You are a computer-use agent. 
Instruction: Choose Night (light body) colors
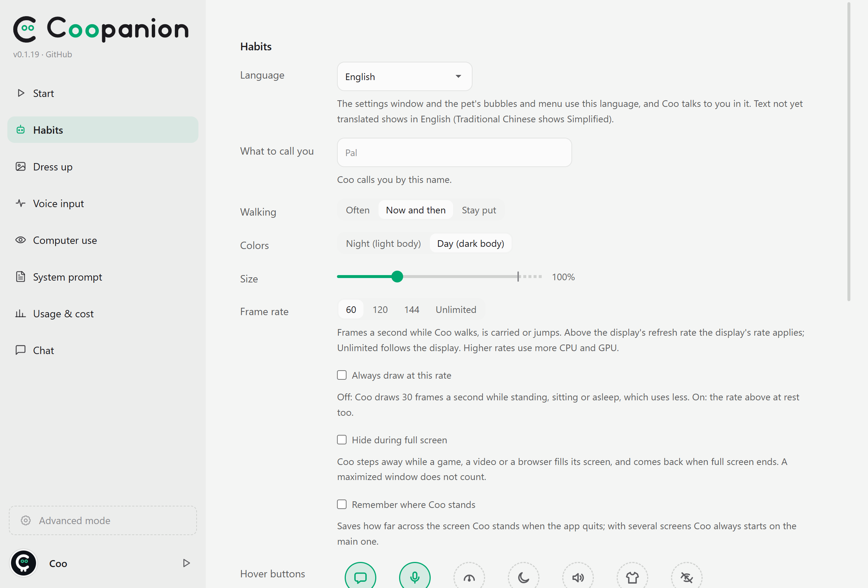[x=383, y=244]
